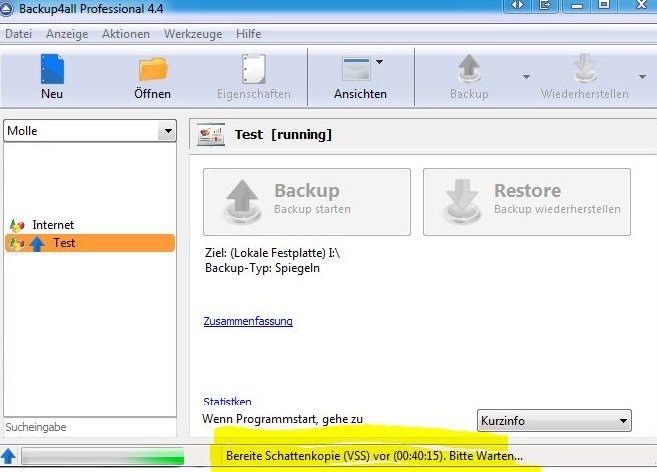Click the Wiederherstellen toolbar restore icon

click(585, 69)
